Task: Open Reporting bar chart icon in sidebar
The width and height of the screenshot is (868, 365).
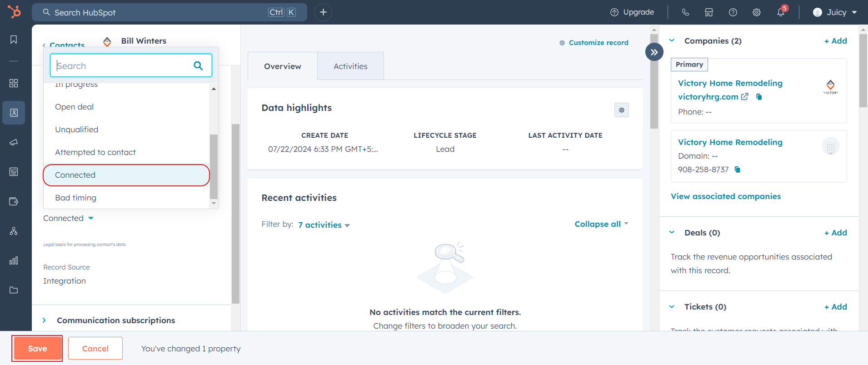Action: (x=14, y=260)
